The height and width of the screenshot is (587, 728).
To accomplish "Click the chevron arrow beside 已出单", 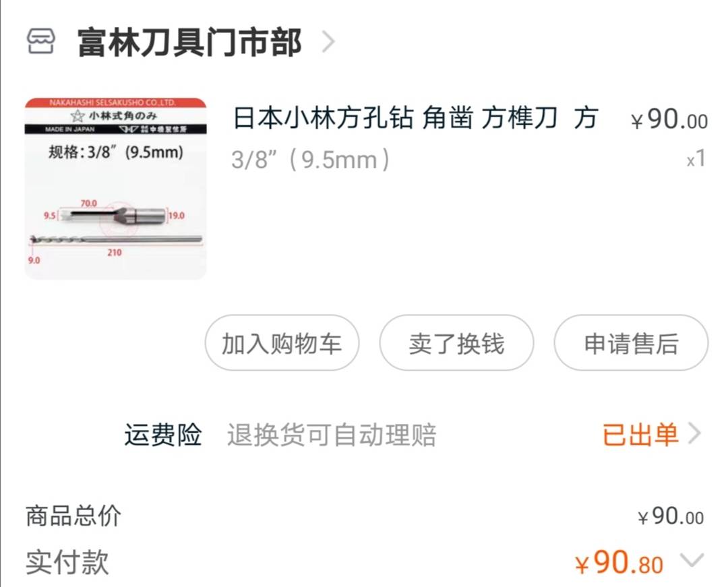I will pos(694,434).
